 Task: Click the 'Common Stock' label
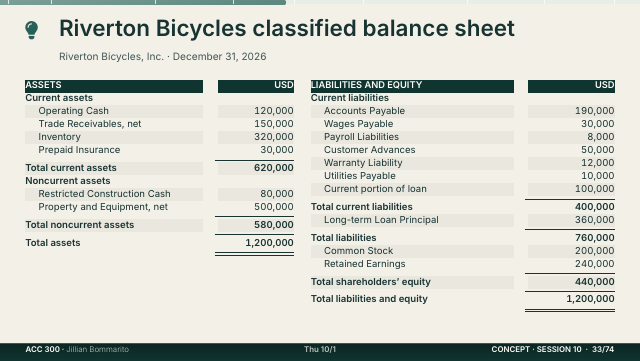click(x=358, y=252)
